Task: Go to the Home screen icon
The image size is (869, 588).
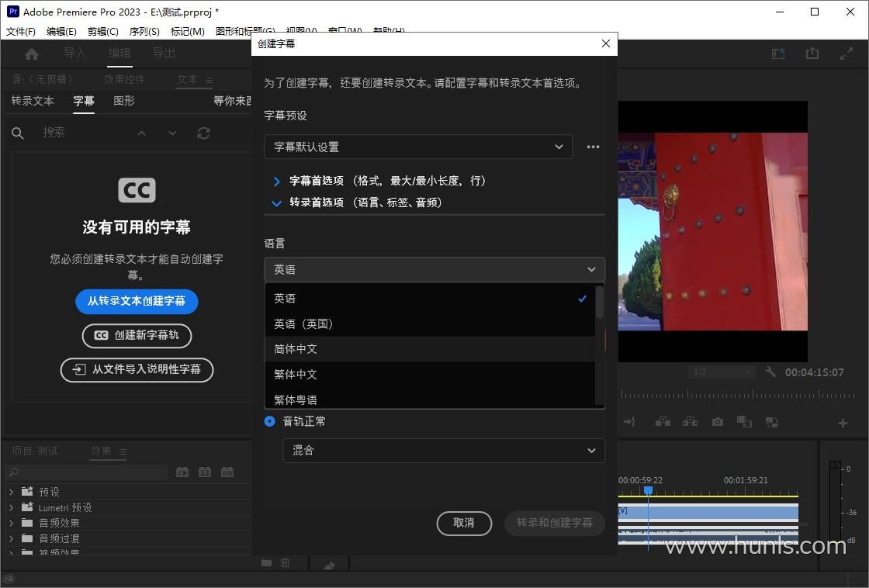Action: [32, 54]
